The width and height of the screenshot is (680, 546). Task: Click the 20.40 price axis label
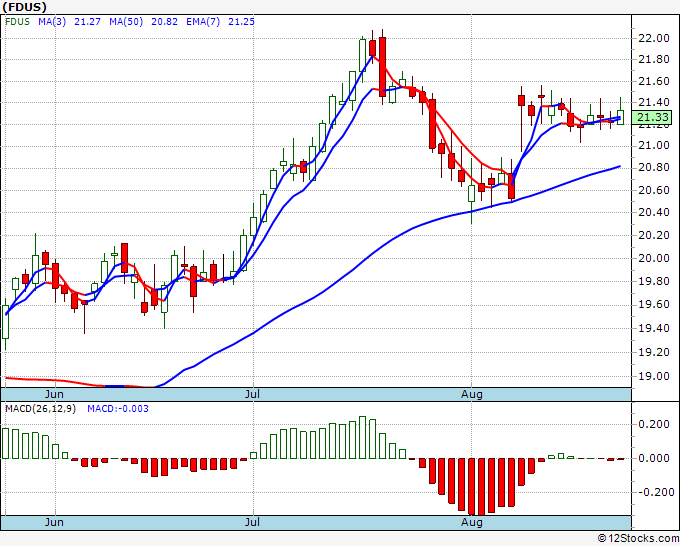(654, 212)
